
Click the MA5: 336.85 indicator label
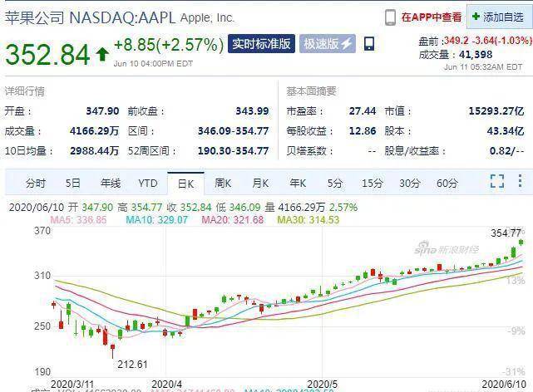[x=78, y=220]
